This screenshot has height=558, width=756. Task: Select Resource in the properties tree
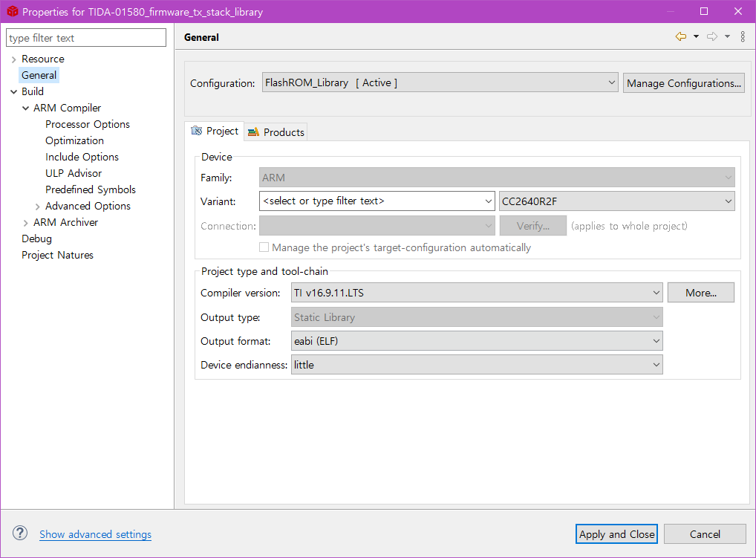click(43, 59)
